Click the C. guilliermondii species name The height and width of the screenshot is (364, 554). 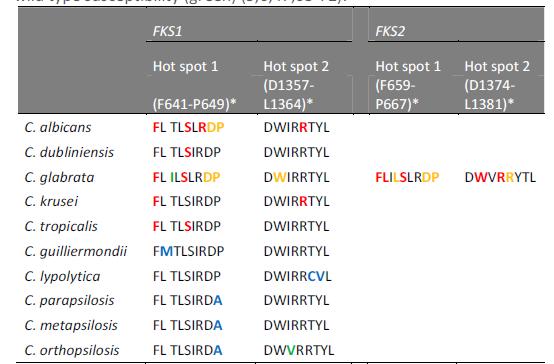(76, 252)
